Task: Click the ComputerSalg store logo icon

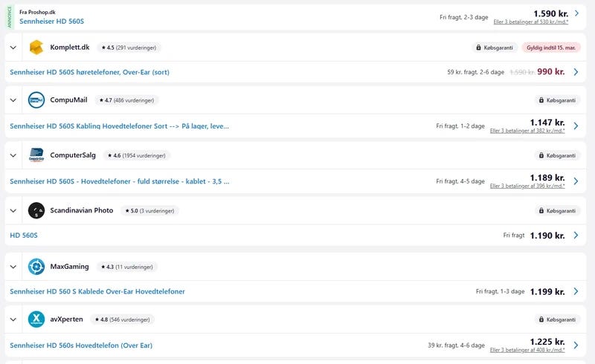Action: [x=36, y=155]
